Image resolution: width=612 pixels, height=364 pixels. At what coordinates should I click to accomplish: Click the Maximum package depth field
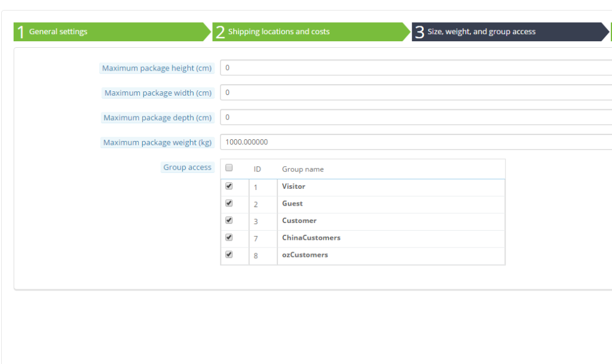(x=359, y=117)
